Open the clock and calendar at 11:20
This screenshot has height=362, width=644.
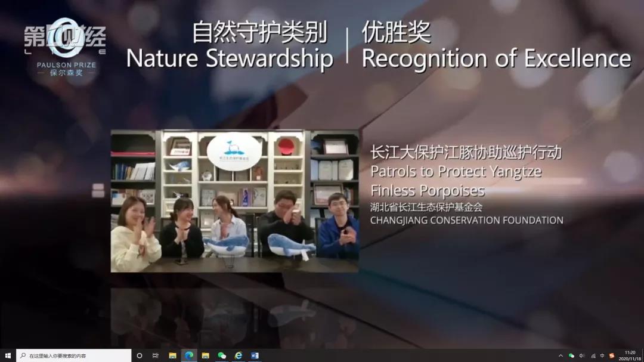tap(630, 355)
